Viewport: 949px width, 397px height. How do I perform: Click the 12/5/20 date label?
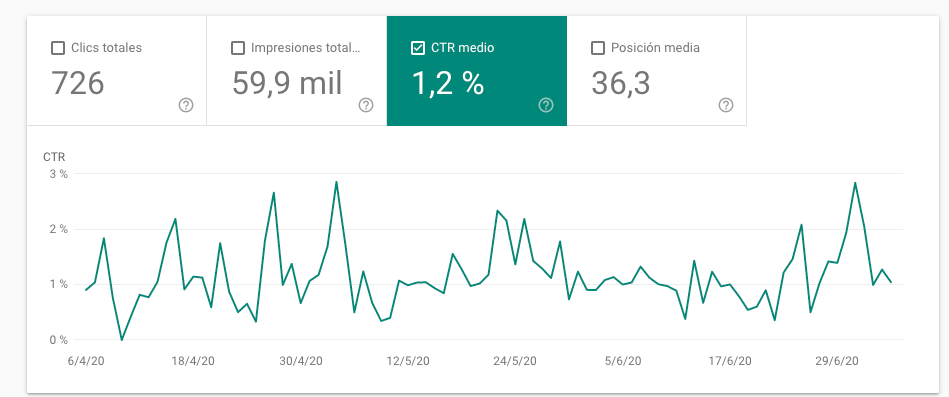408,361
